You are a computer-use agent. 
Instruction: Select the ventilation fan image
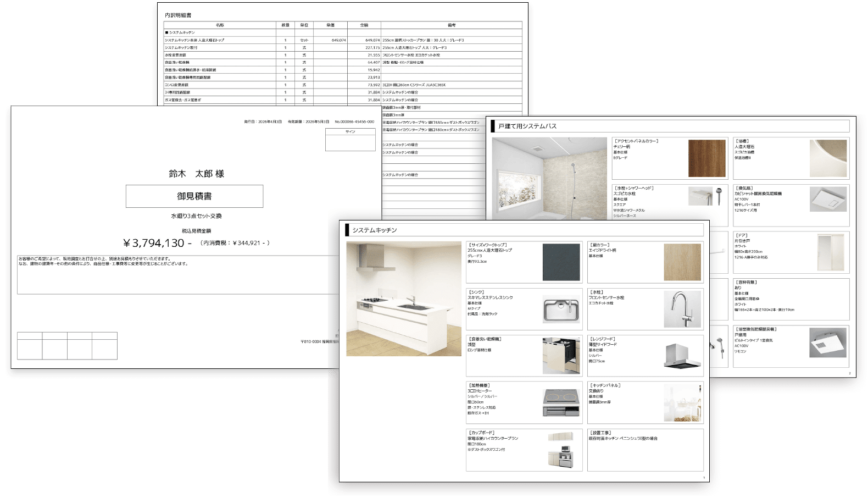point(828,200)
